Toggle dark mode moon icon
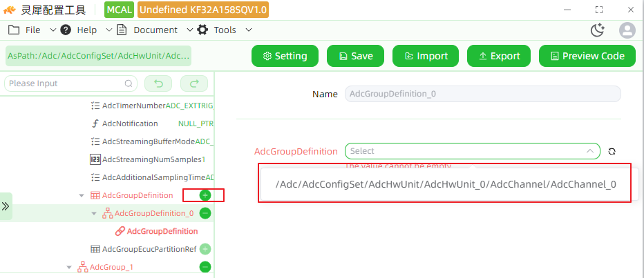 (597, 30)
